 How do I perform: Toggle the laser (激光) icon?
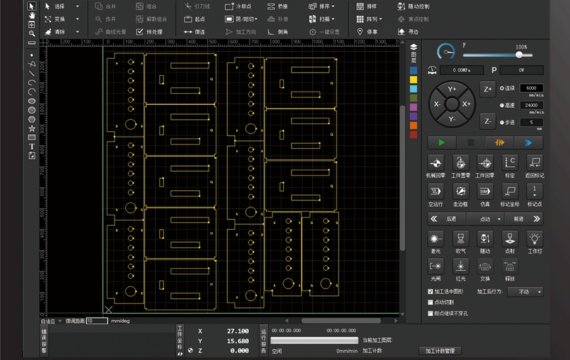click(435, 239)
